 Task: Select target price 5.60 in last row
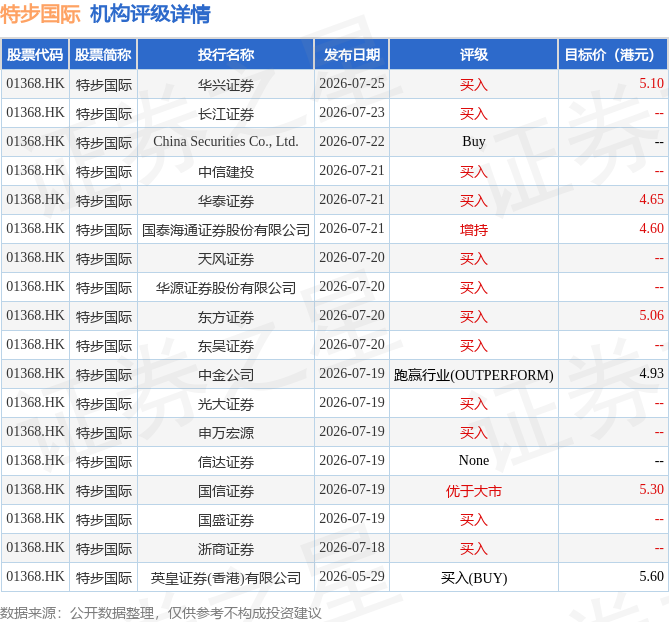pyautogui.click(x=651, y=577)
